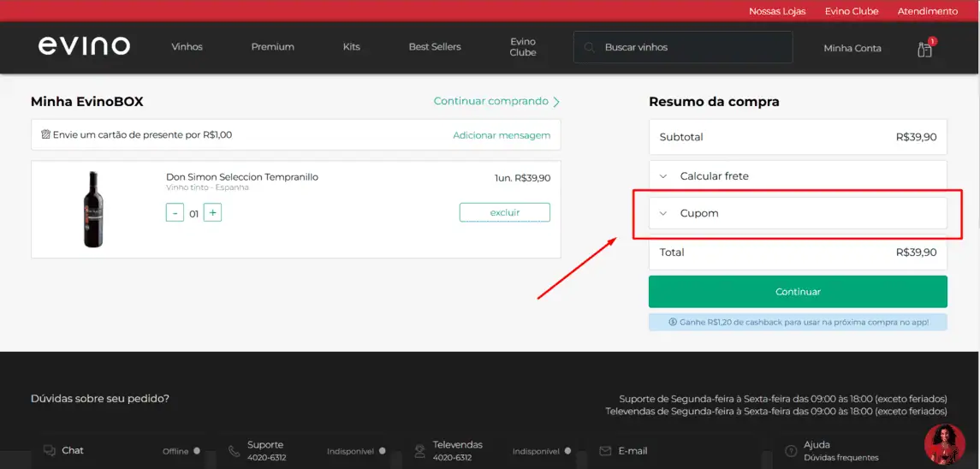Click Continuar comprando link

click(x=491, y=101)
